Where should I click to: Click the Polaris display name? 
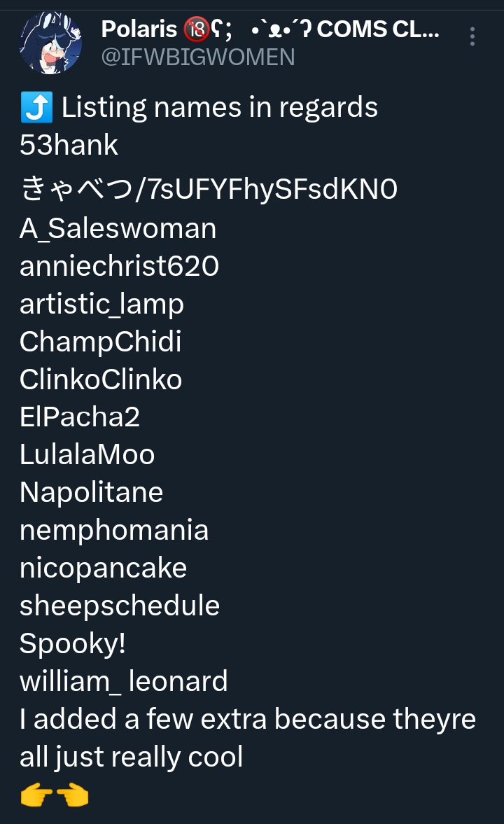click(139, 29)
